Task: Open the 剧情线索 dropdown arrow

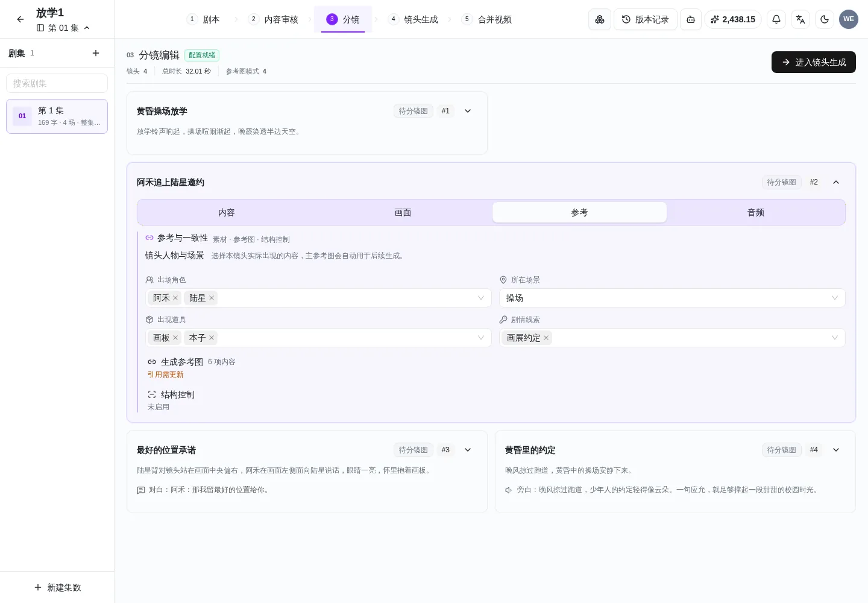Action: 835,338
